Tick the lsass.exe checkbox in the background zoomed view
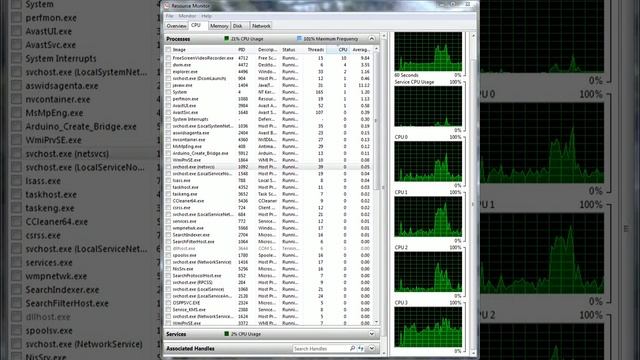Viewport: 640px width, 360px height. point(16,181)
